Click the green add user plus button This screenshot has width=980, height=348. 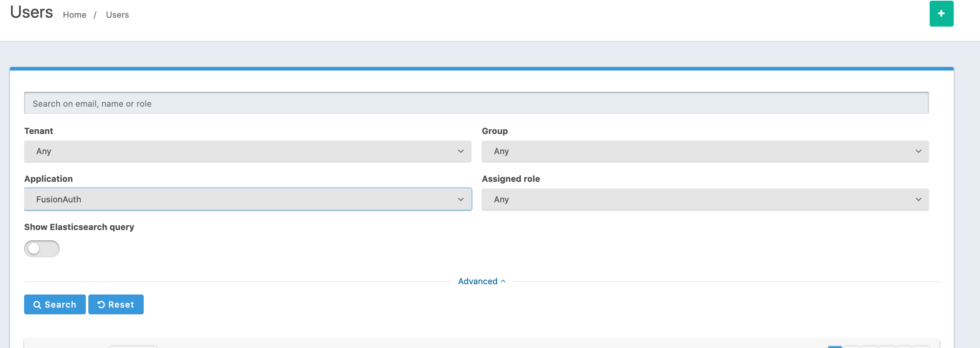pos(941,14)
